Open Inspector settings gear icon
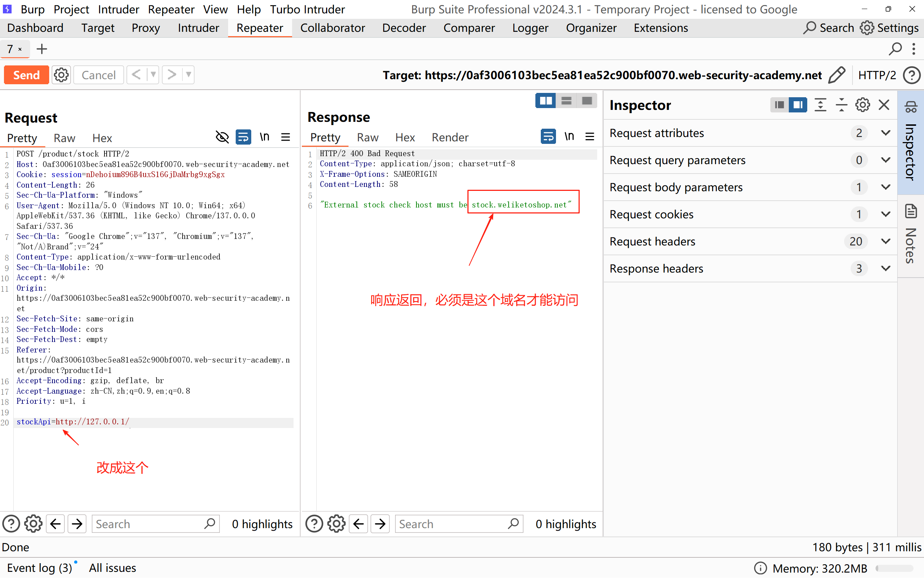Viewport: 924px width, 578px height. point(863,105)
